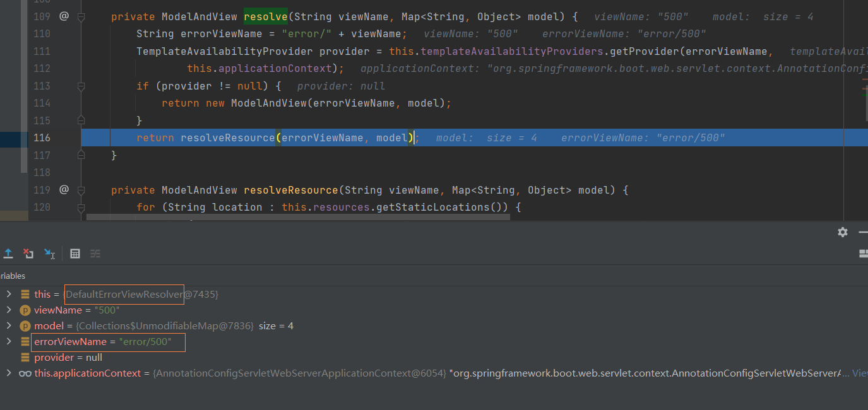
Task: Click the field icon beside provider variable
Action: click(x=25, y=358)
